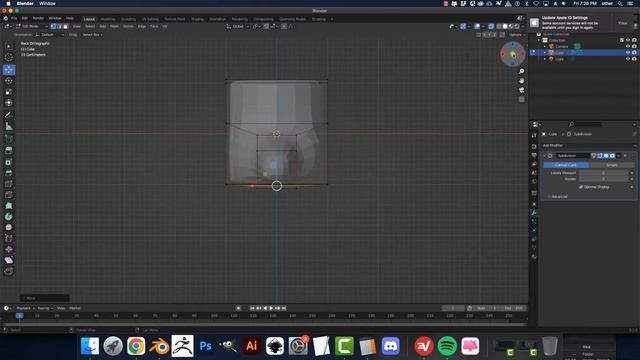Open the Playback menu in the timeline
Screen dimensions: 640x360
pyautogui.click(x=25, y=308)
